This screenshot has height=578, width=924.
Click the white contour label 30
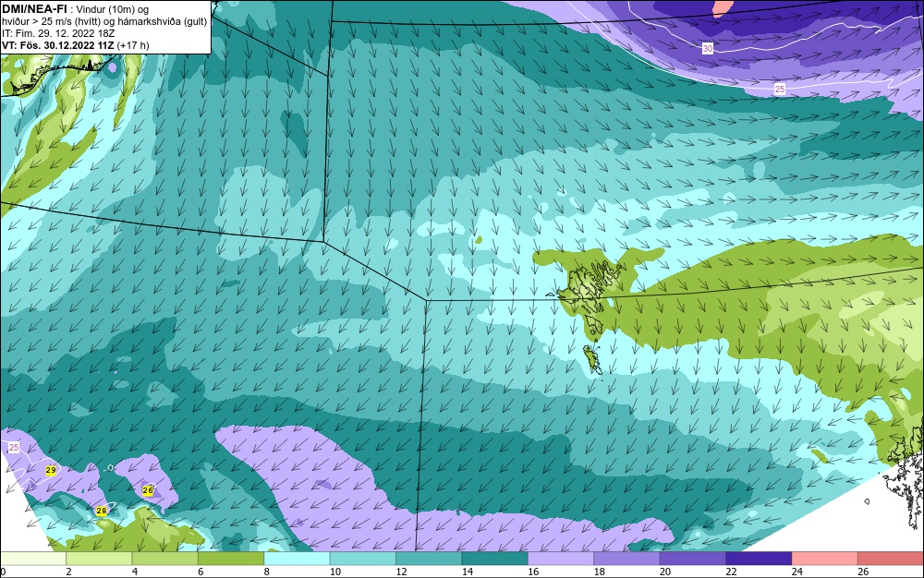coord(708,48)
